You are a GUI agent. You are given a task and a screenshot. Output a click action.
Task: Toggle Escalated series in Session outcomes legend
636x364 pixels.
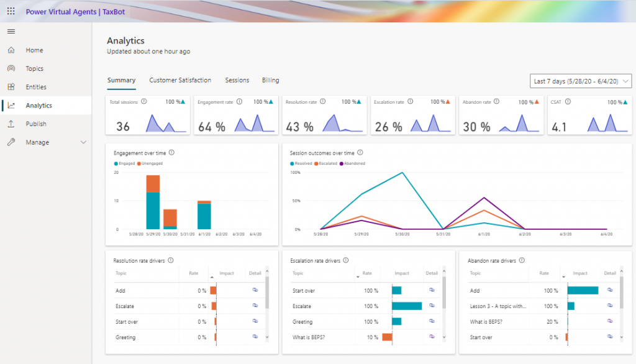point(325,163)
